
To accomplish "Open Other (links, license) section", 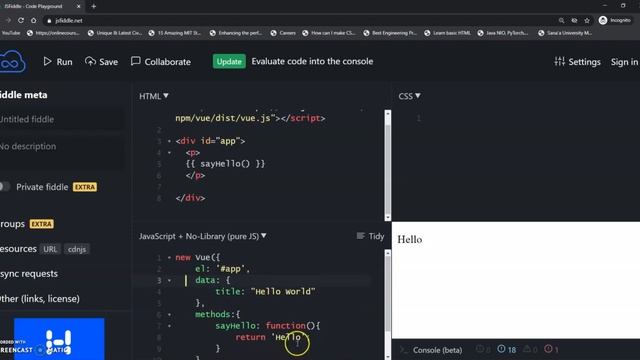I will (x=40, y=298).
